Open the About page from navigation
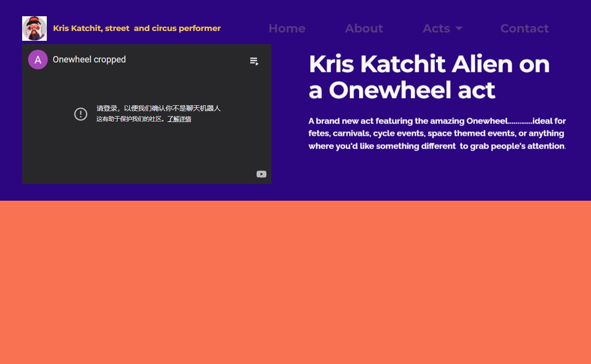591x364 pixels. (364, 29)
